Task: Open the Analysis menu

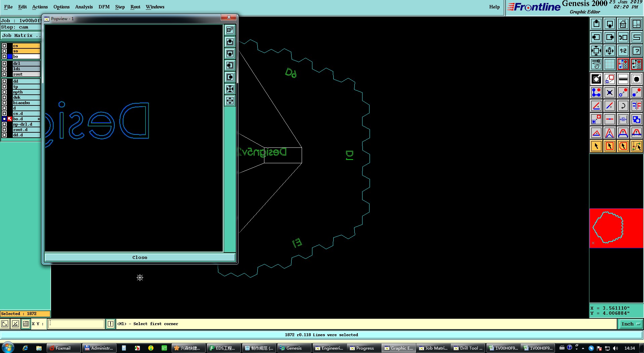Action: [x=84, y=7]
